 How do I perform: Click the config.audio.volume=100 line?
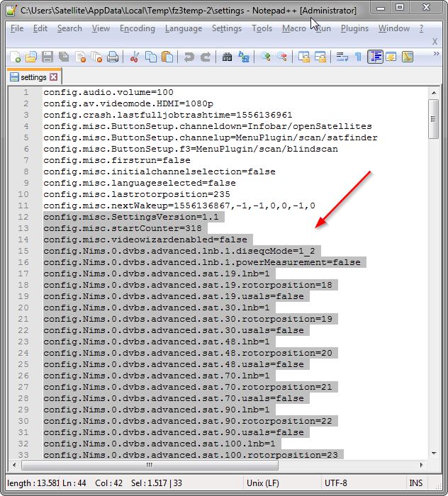108,92
